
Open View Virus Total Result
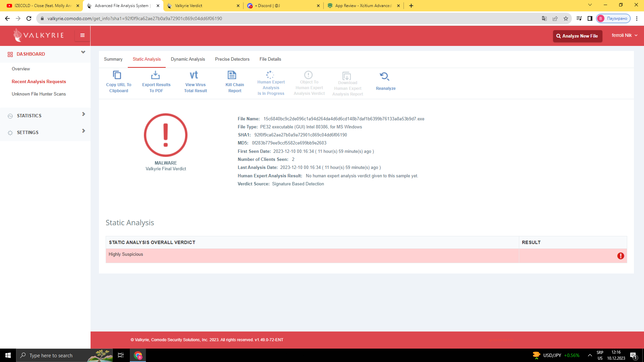[x=194, y=75]
